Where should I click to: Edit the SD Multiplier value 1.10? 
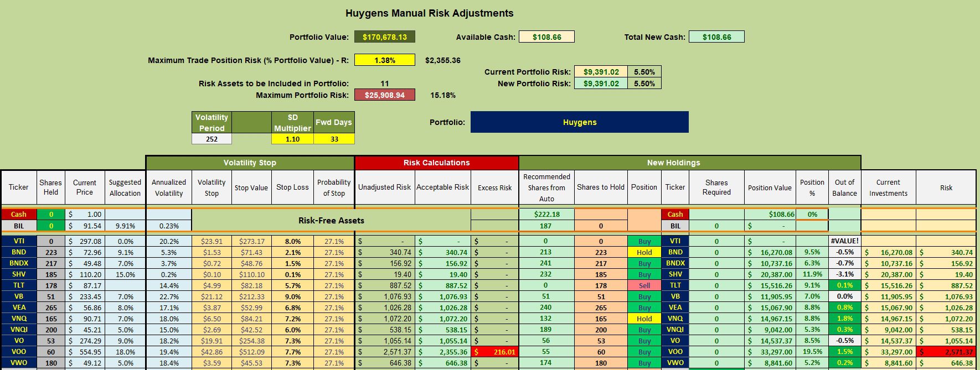[x=292, y=139]
